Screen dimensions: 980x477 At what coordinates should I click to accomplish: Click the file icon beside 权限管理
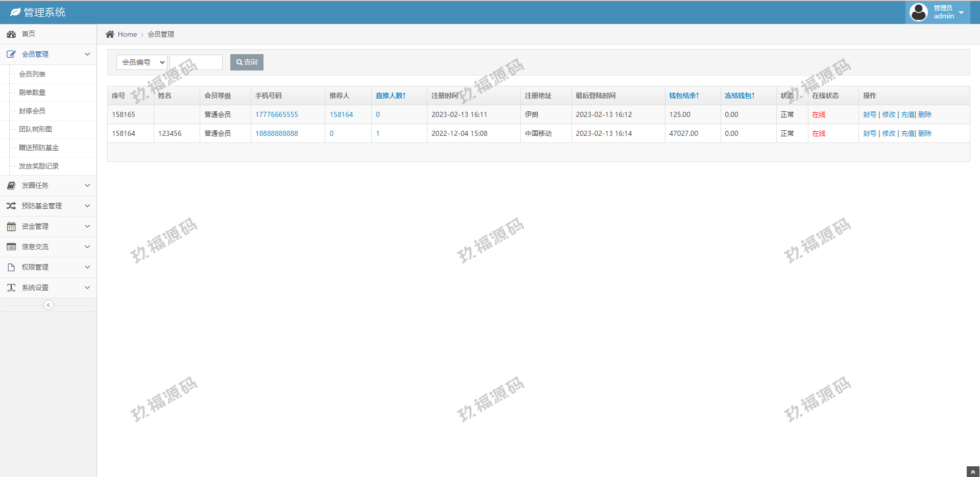(x=11, y=267)
